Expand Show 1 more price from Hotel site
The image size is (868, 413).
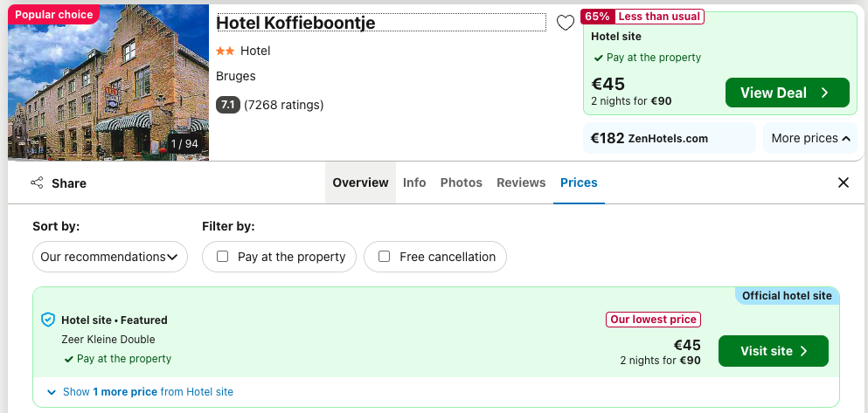141,392
